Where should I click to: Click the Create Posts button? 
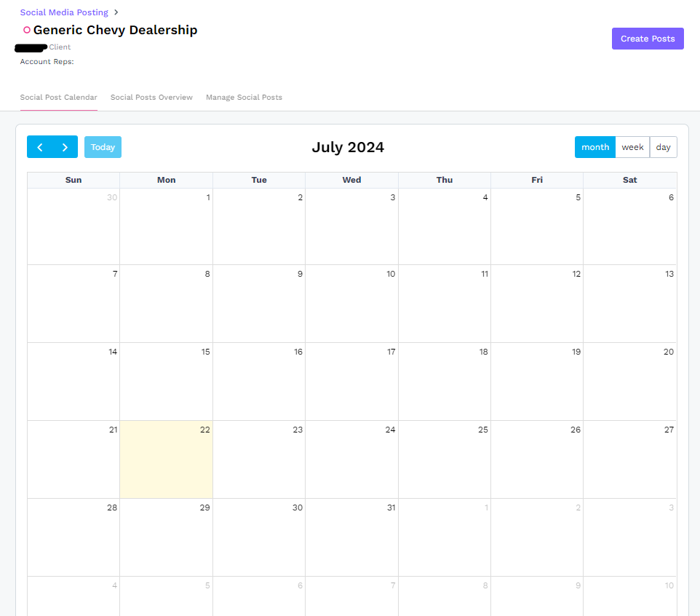pos(648,39)
